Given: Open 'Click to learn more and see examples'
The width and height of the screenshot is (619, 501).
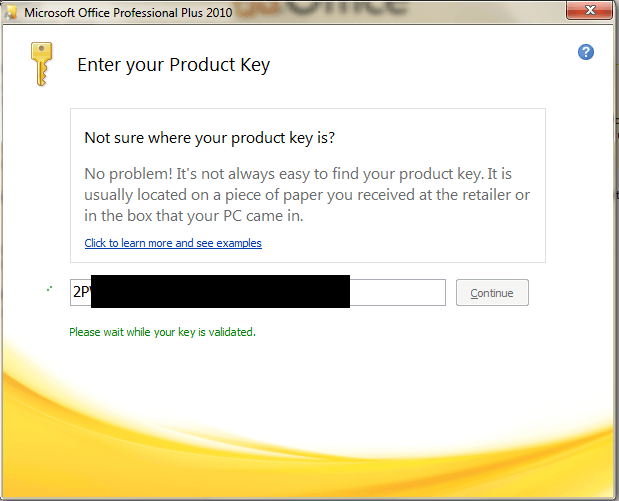Looking at the screenshot, I should pos(173,243).
